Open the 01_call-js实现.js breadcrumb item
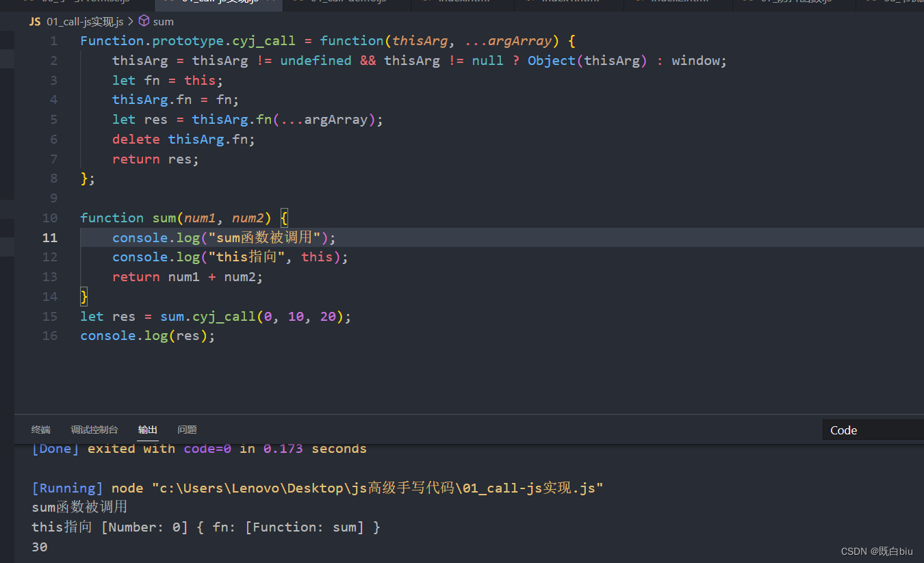Viewport: 924px width, 563px height. [x=85, y=21]
